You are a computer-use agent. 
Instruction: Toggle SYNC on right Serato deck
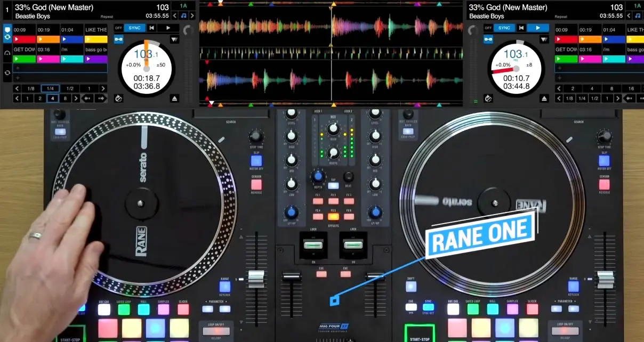tap(505, 28)
